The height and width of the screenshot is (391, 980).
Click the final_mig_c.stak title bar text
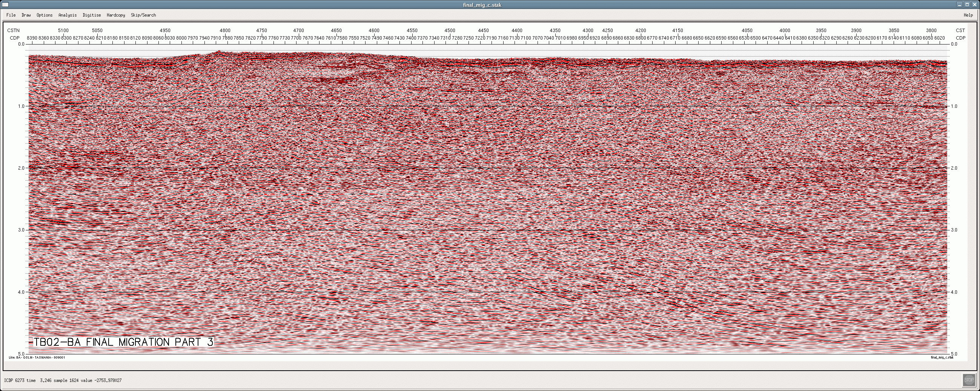point(482,5)
